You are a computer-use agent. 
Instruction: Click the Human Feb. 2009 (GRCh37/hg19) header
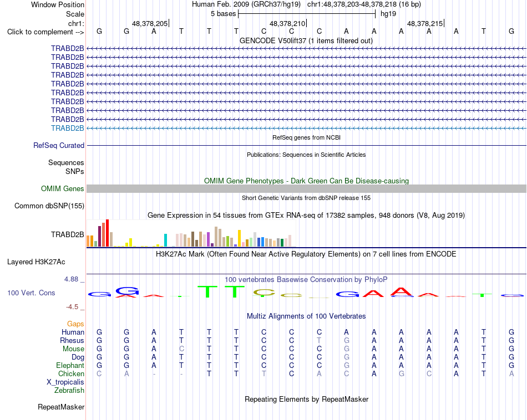point(247,4)
